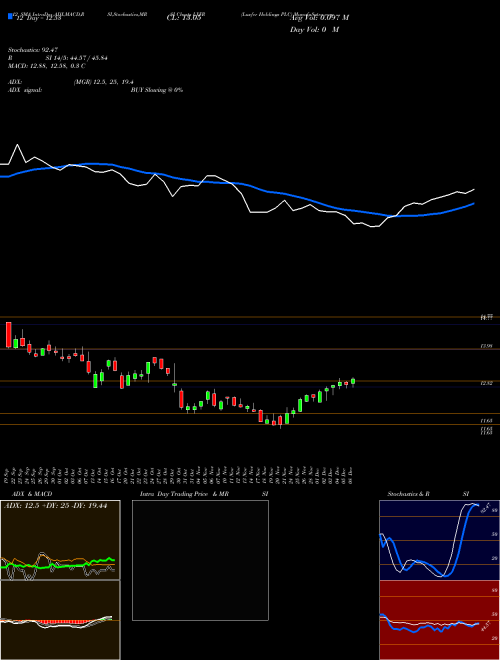Click the 'Stochastics & R' panel title

pyautogui.click(x=408, y=494)
